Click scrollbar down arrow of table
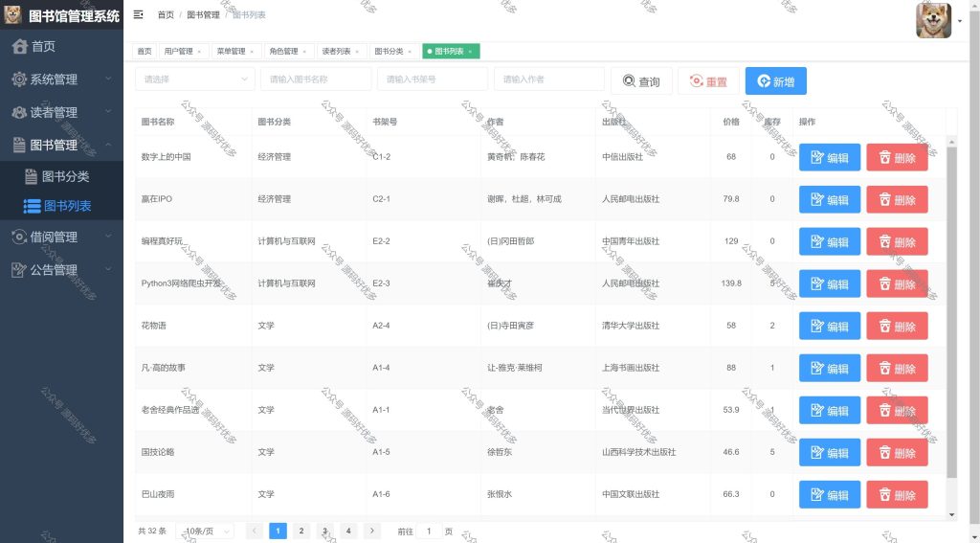The height and width of the screenshot is (543, 980). pos(952,515)
